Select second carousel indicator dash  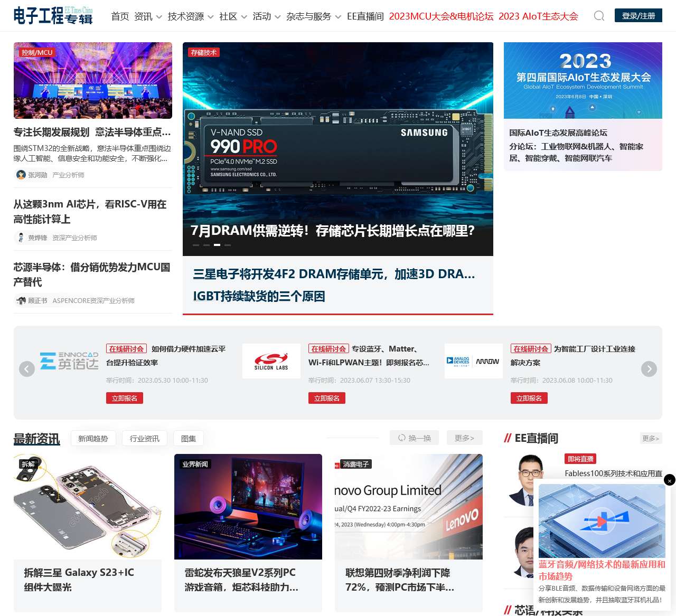206,245
